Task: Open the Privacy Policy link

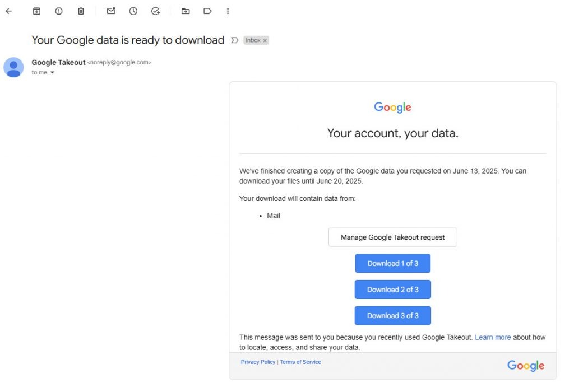Action: [258, 362]
